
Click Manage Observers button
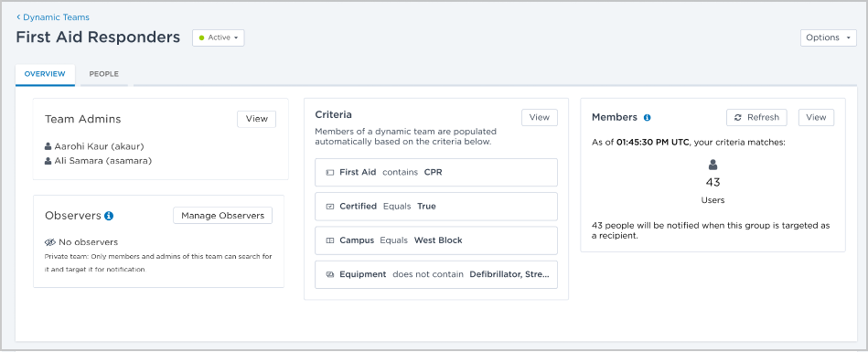tap(222, 215)
